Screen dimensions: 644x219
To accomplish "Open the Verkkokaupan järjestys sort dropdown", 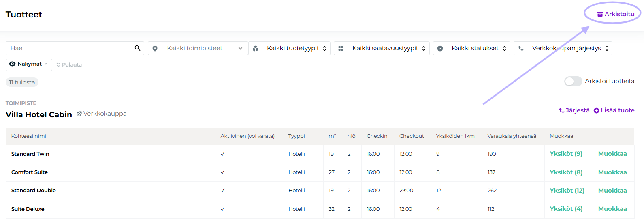I will point(570,48).
